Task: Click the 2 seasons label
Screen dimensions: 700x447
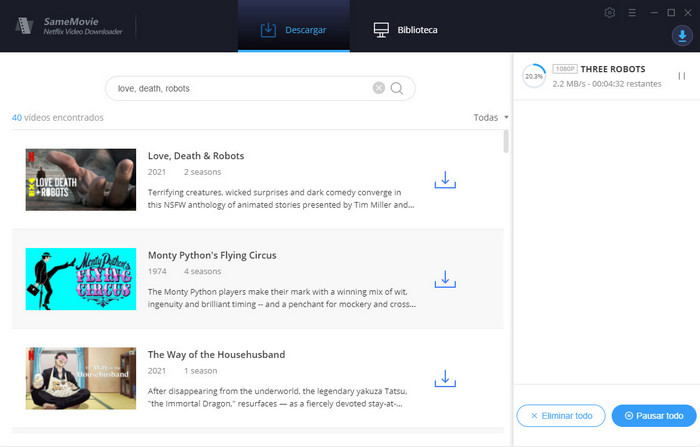Action: point(203,172)
